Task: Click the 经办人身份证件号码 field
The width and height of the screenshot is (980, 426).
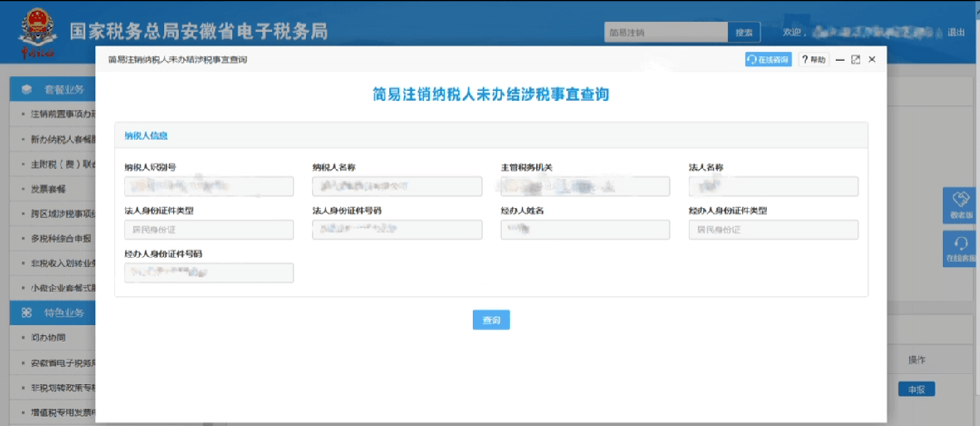Action: pyautogui.click(x=209, y=272)
